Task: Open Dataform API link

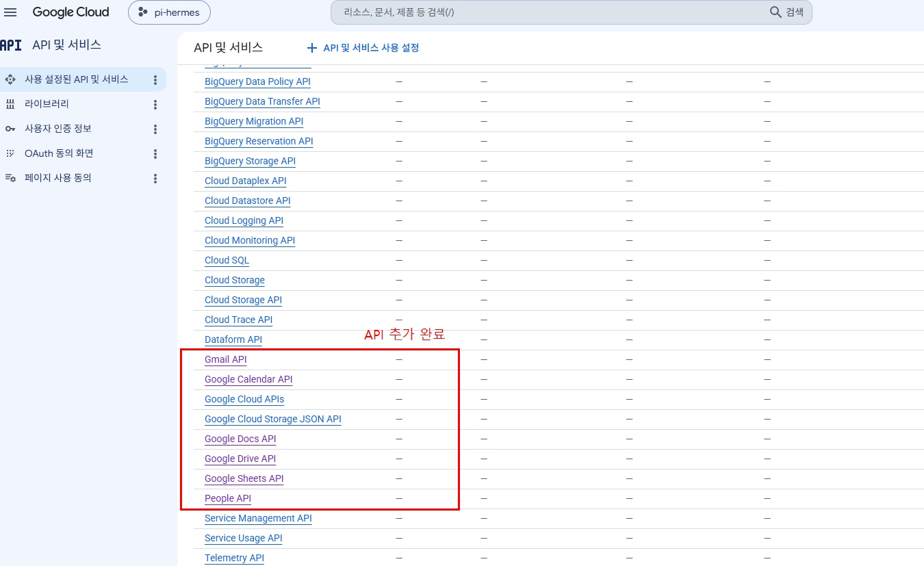Action: point(233,339)
